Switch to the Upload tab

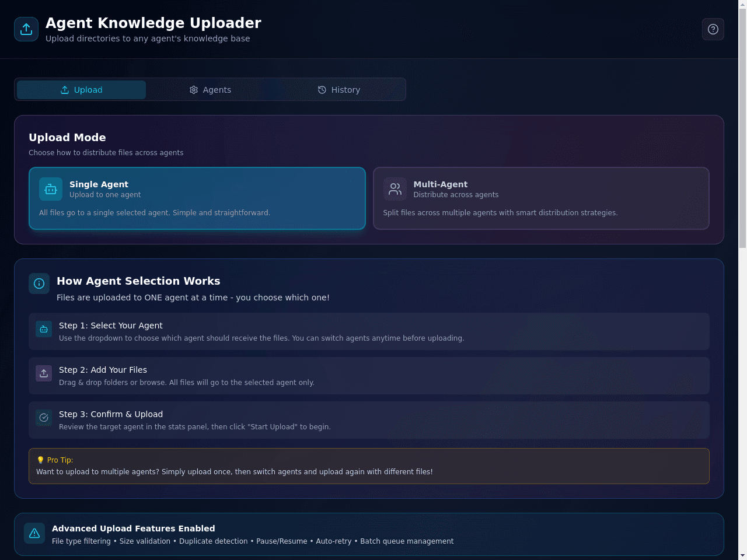click(x=82, y=90)
